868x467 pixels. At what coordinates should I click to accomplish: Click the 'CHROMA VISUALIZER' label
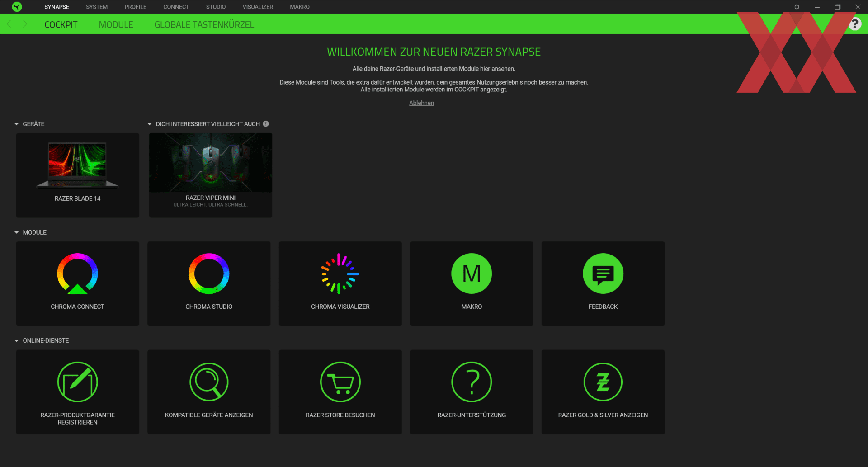340,307
